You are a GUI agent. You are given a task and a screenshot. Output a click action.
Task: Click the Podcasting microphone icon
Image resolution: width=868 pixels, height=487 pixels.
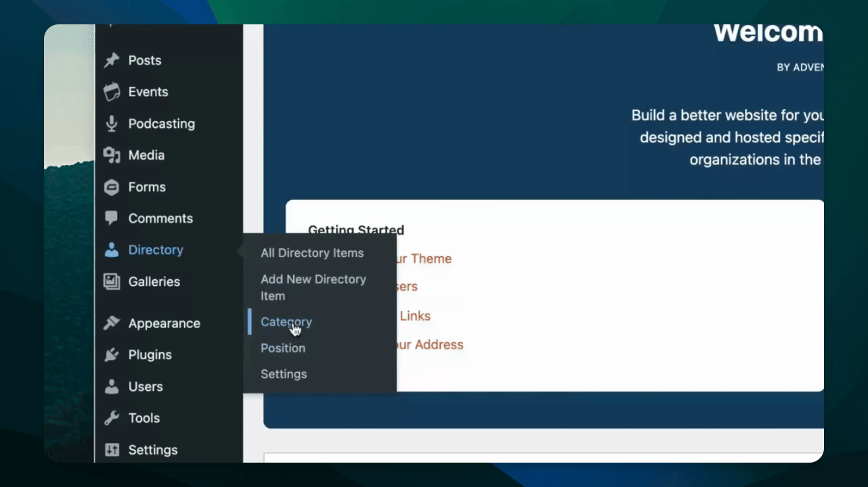pyautogui.click(x=112, y=124)
